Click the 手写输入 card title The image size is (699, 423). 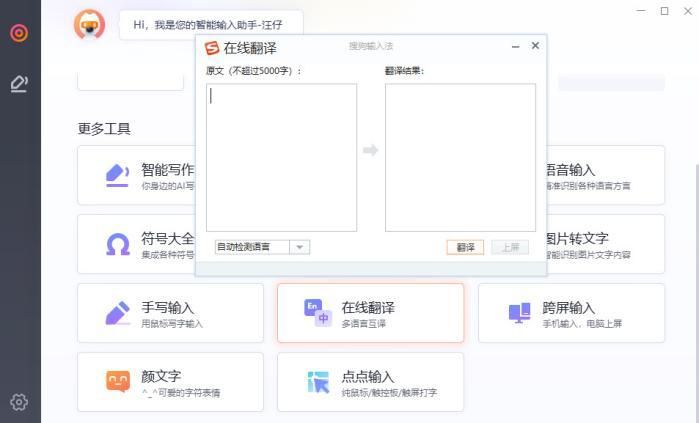click(x=168, y=308)
